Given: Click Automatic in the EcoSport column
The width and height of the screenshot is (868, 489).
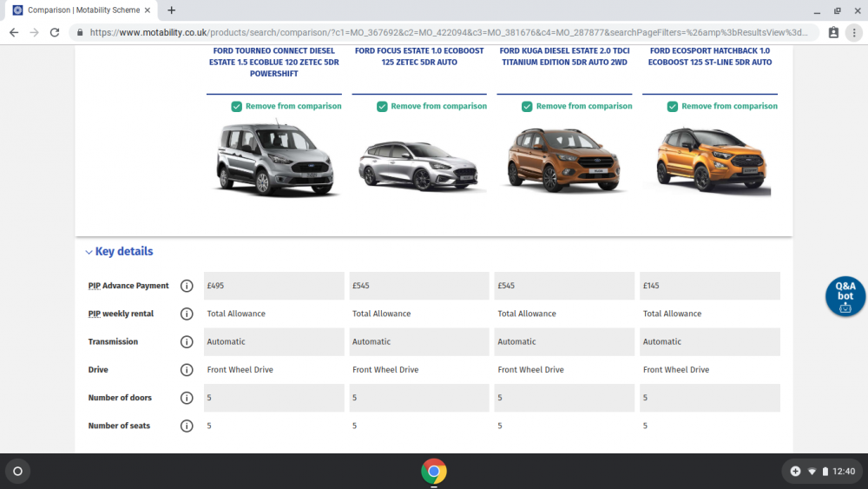Looking at the screenshot, I should point(662,341).
